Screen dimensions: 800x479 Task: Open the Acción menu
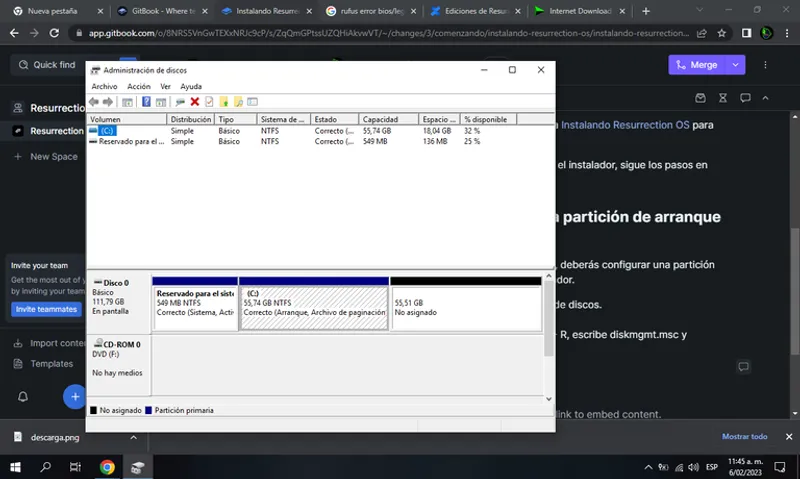[139, 87]
